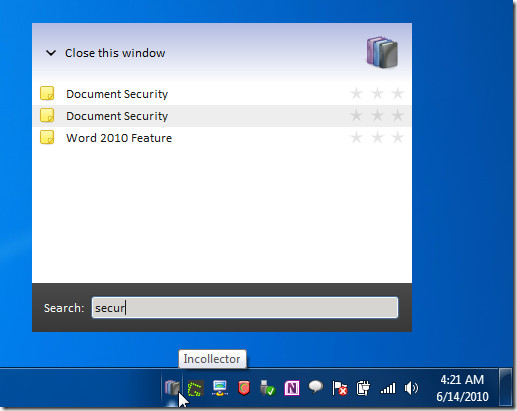Click the red shield tray icon
This screenshot has height=411, width=517.
244,388
